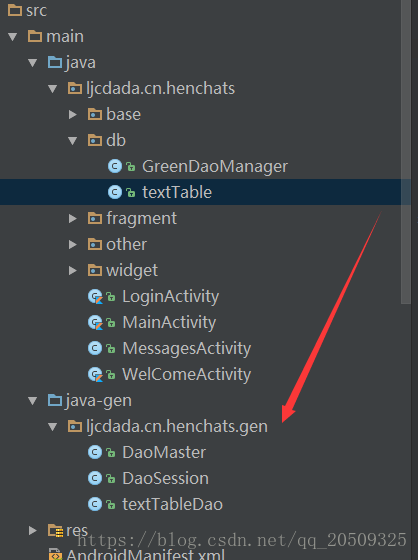Viewport: 418px width, 560px height.
Task: Select the widget package label
Action: (132, 271)
